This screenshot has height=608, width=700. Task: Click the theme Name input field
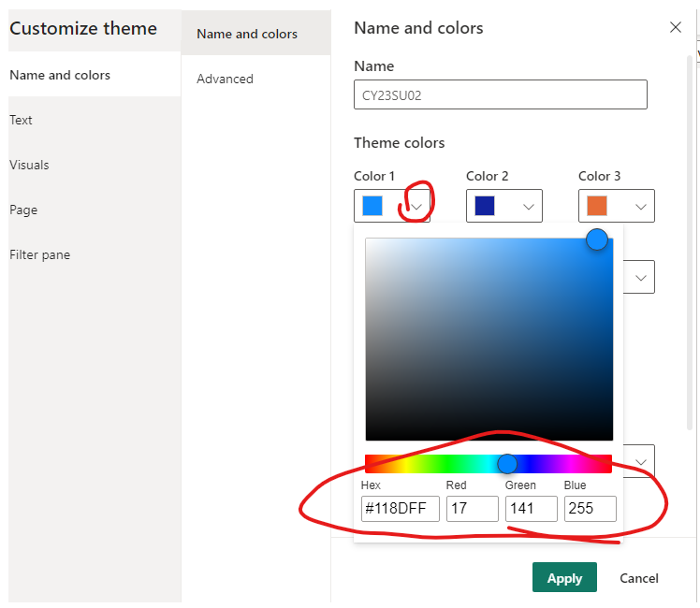click(x=501, y=94)
